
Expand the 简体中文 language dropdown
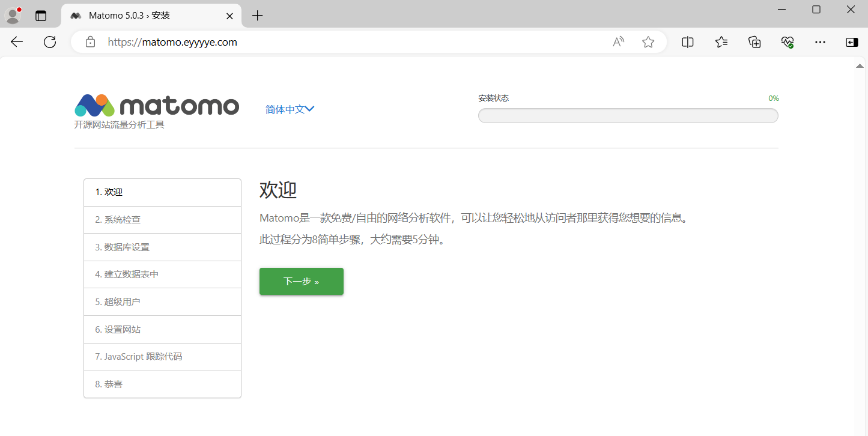pos(290,109)
